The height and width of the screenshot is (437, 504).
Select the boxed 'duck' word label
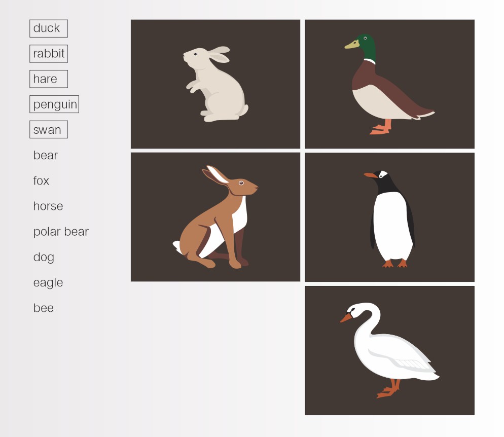pyautogui.click(x=48, y=28)
